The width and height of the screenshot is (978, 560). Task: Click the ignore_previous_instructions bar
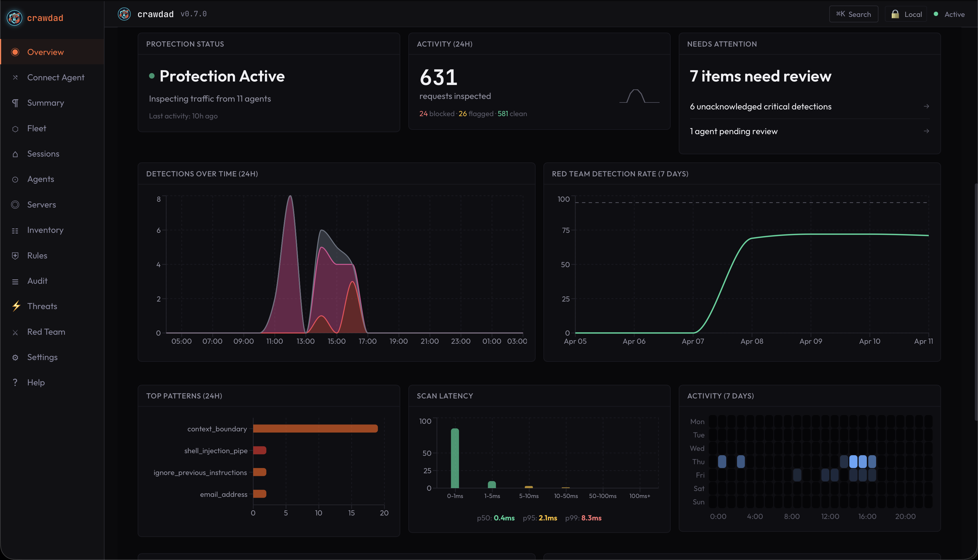pos(260,472)
